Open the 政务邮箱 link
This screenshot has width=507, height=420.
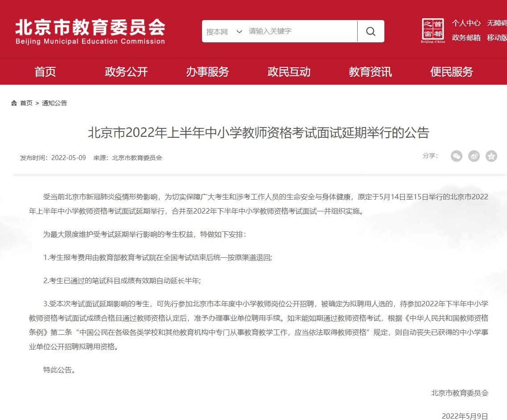tap(466, 38)
